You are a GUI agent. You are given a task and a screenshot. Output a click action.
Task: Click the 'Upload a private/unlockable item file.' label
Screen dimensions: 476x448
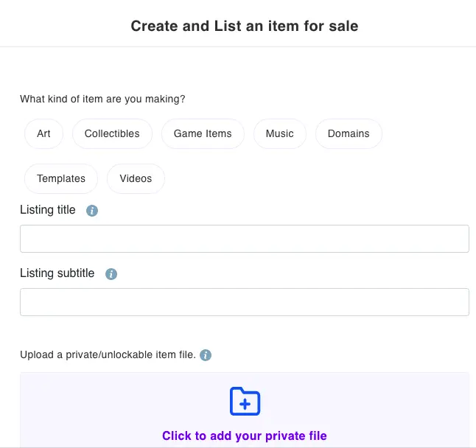(x=108, y=354)
